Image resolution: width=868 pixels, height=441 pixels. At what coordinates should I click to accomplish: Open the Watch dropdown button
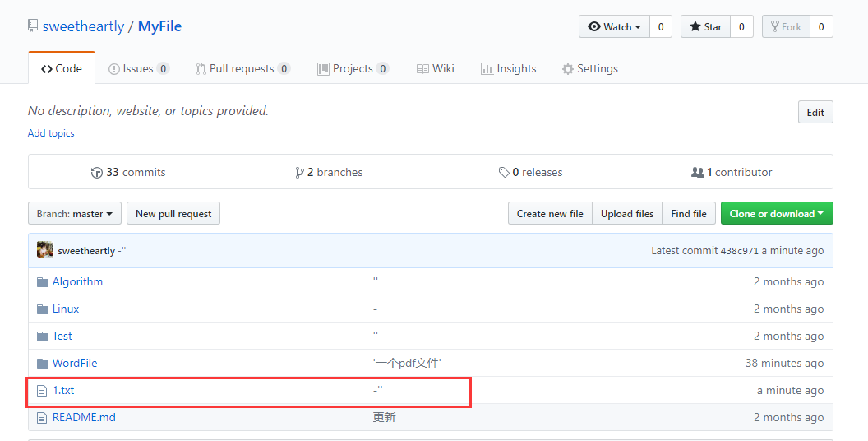(x=614, y=26)
